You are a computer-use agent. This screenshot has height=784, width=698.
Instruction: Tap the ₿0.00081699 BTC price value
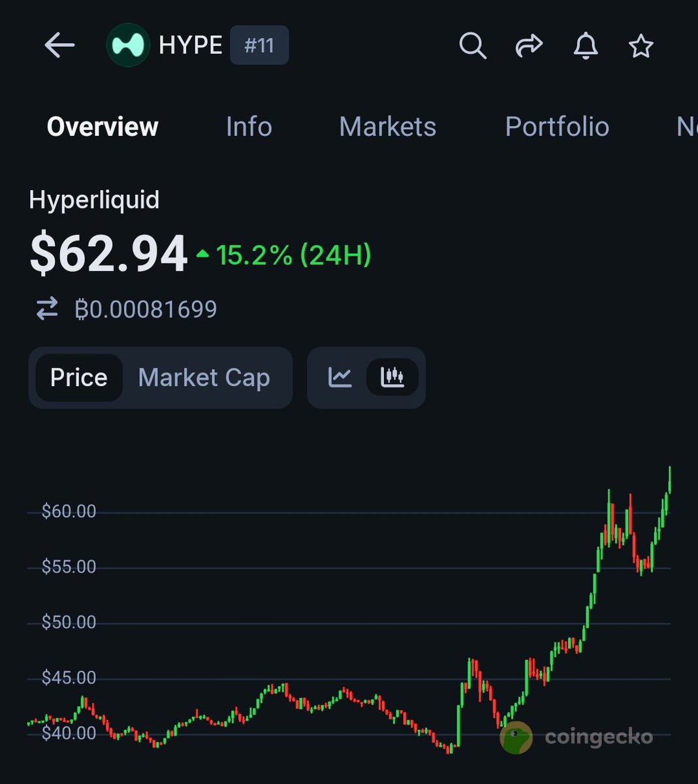pyautogui.click(x=146, y=309)
